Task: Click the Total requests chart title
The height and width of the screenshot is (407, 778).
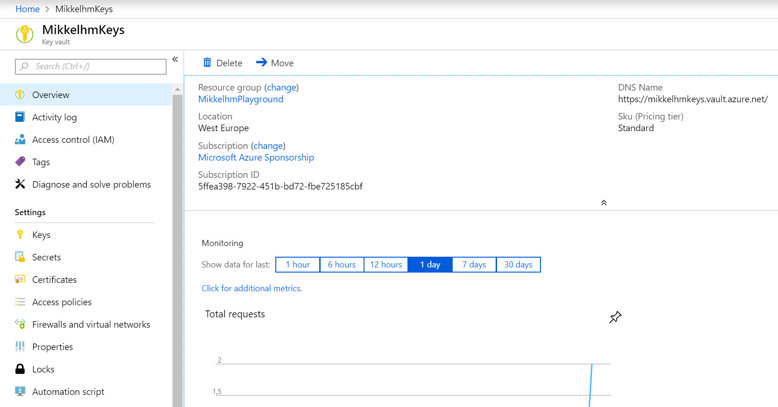Action: (x=235, y=314)
